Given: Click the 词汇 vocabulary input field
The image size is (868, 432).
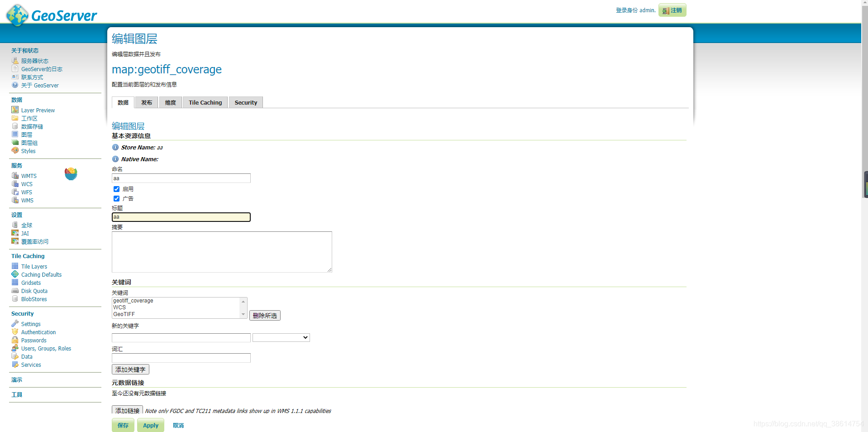Looking at the screenshot, I should click(x=181, y=358).
